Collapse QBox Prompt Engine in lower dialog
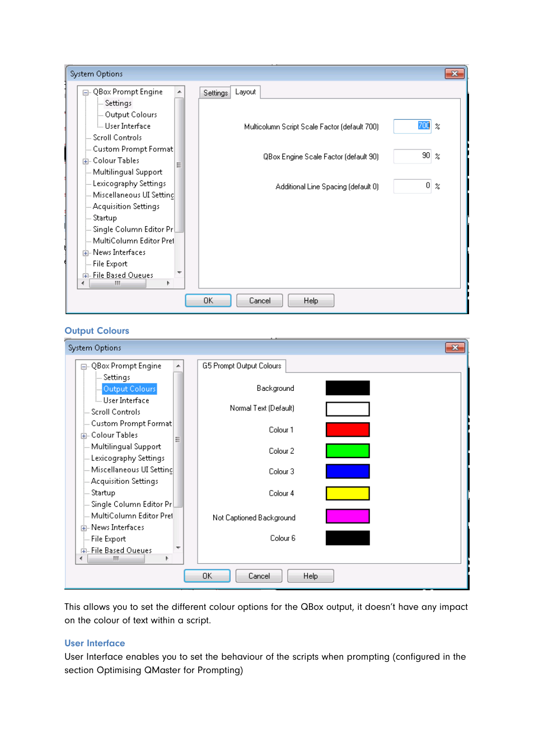This screenshot has height=756, width=534. (84, 367)
